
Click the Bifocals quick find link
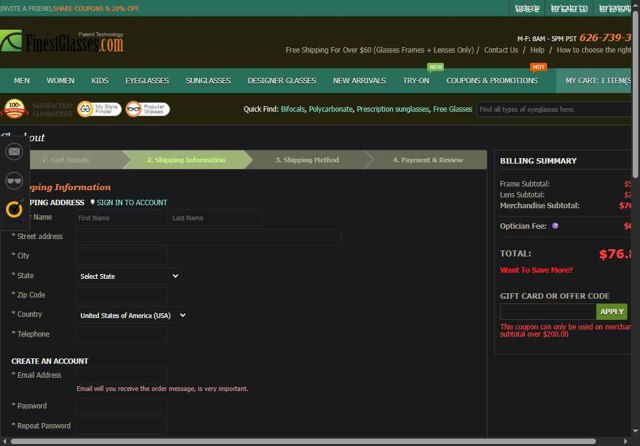(x=293, y=109)
